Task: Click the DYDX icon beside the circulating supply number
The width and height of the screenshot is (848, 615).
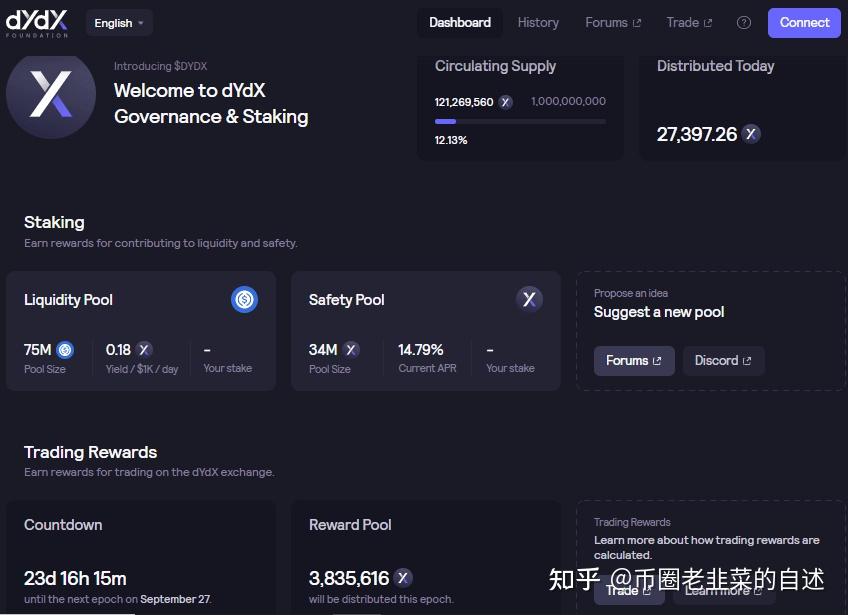Action: click(x=505, y=101)
